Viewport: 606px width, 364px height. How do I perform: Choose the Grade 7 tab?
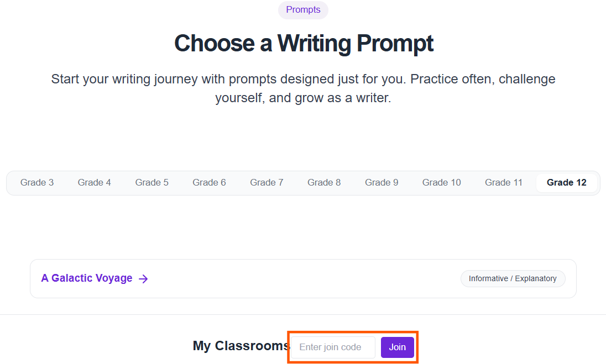[x=267, y=182]
